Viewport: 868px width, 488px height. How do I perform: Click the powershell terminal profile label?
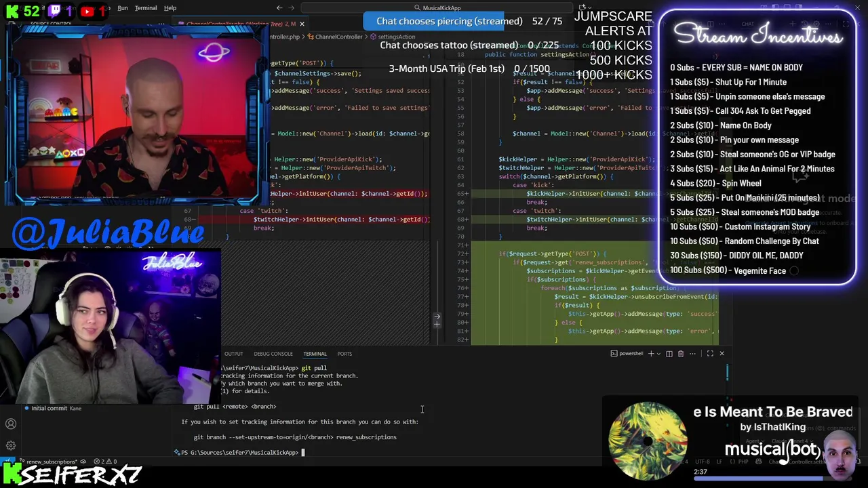tap(627, 354)
